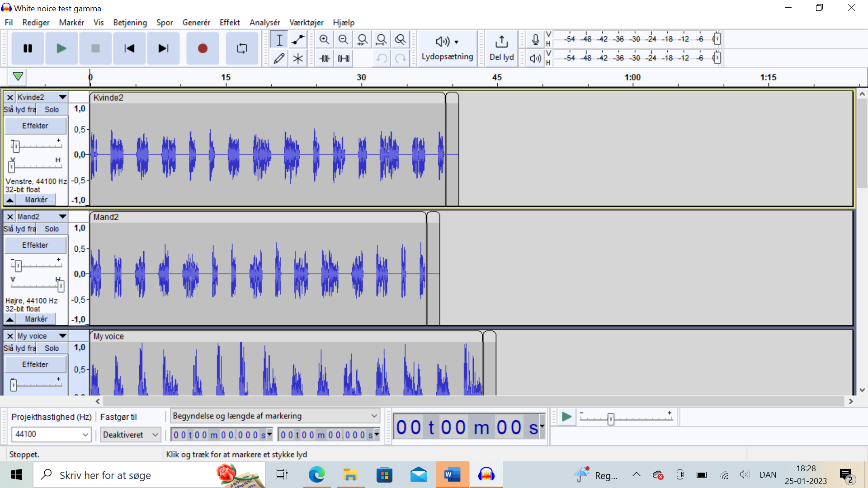Click the Pause button
Image resolution: width=868 pixels, height=488 pixels.
pyautogui.click(x=28, y=48)
